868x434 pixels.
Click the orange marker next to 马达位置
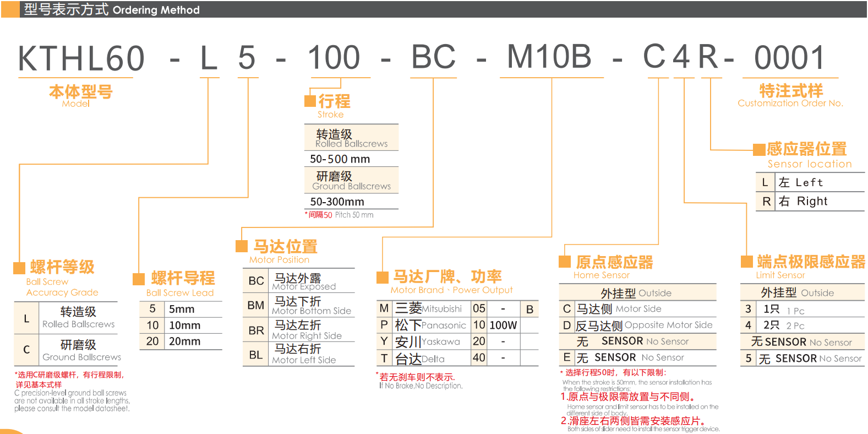pyautogui.click(x=241, y=246)
